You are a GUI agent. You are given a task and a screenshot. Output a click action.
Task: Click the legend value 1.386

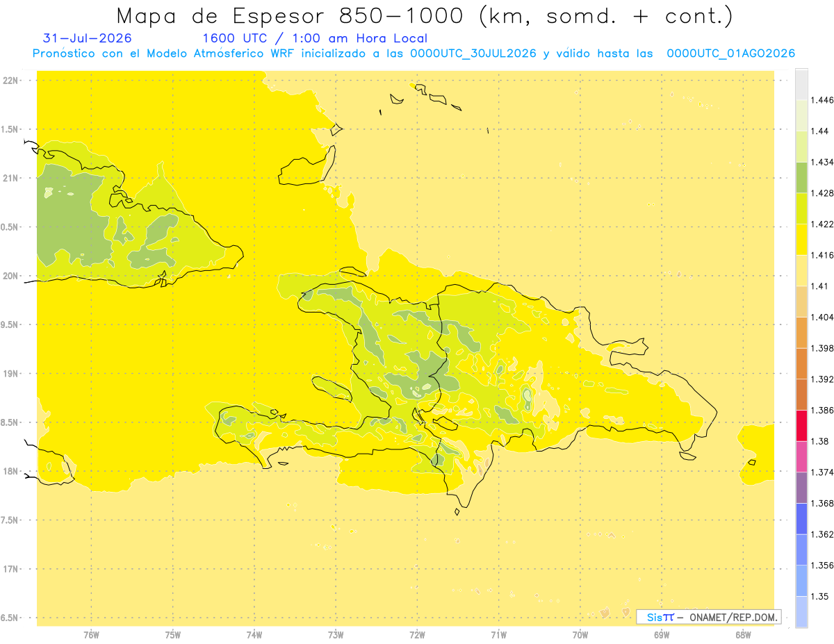[x=822, y=411]
